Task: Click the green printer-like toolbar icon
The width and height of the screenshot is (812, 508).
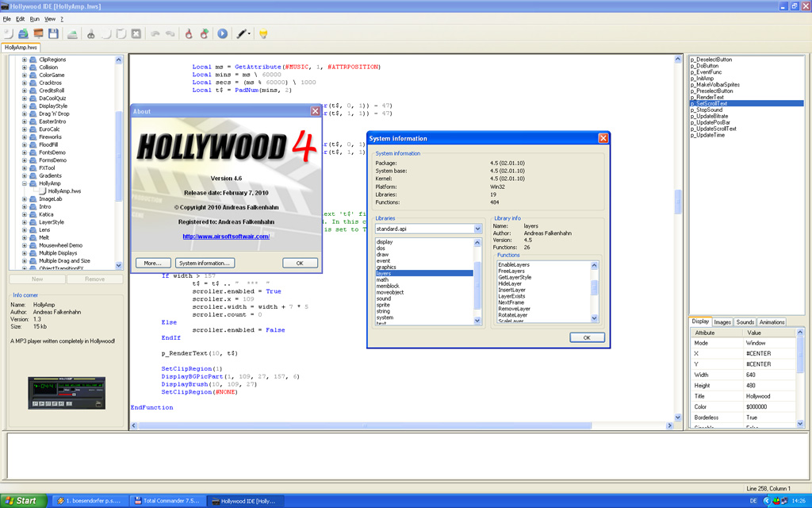Action: pos(72,33)
